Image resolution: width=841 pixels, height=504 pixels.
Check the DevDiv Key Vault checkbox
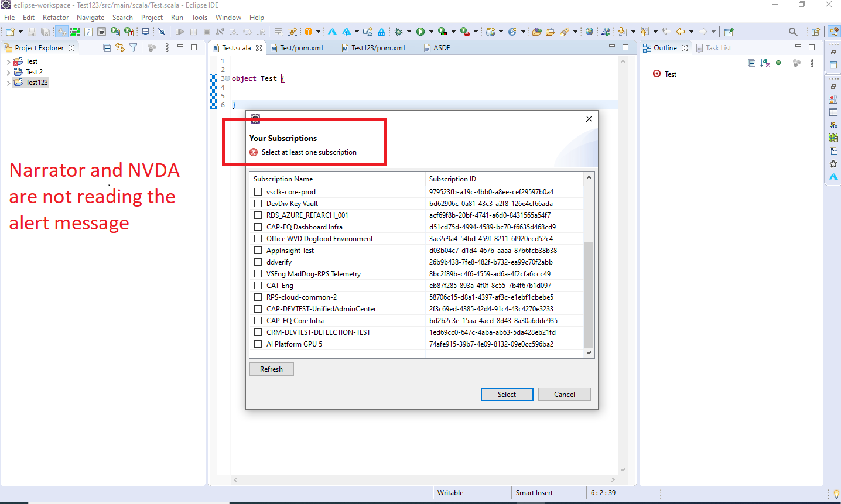click(258, 203)
